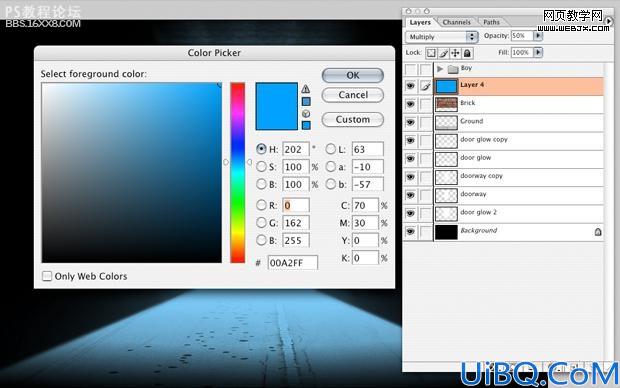Hide the doorway layer
The image size is (620, 388).
410,195
